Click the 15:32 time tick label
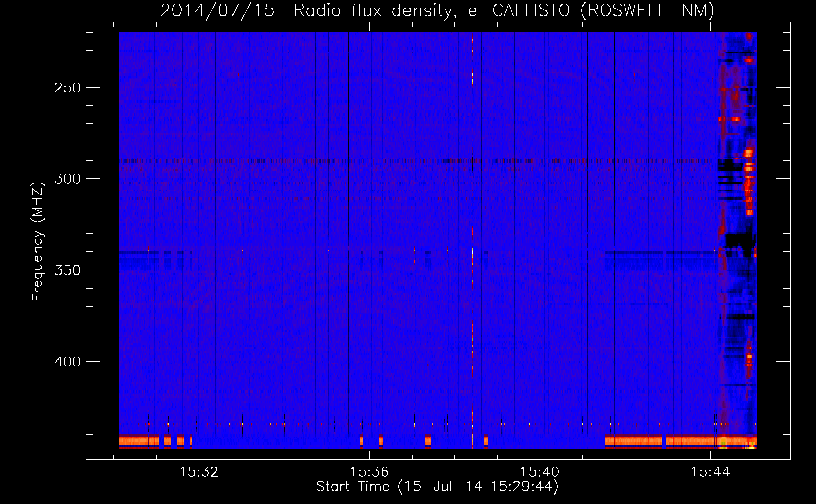 pos(199,472)
